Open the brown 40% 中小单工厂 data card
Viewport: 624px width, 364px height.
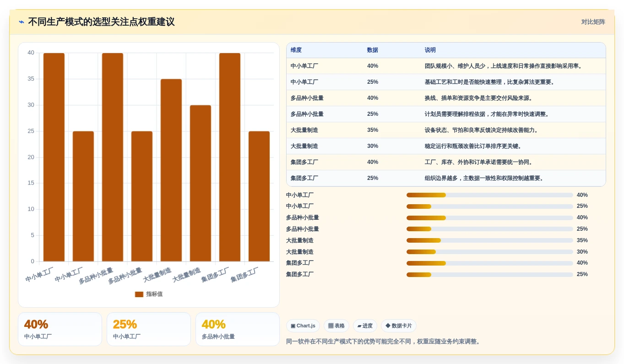(60, 329)
